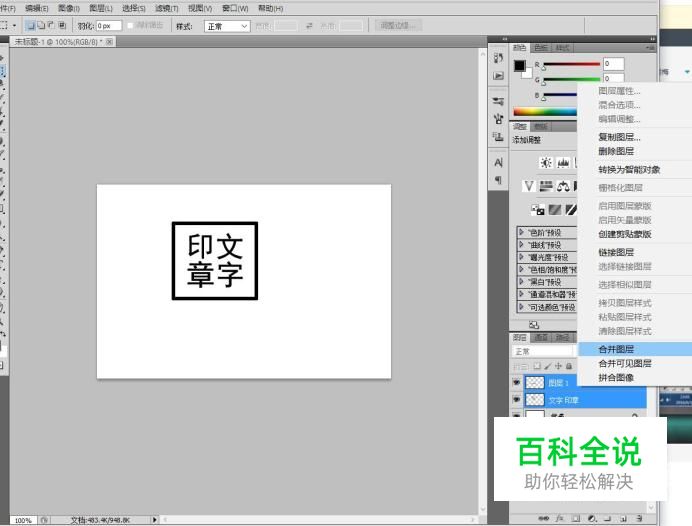Select 'Subtract from selection' mode icon
The height and width of the screenshot is (526, 692).
tap(51, 26)
